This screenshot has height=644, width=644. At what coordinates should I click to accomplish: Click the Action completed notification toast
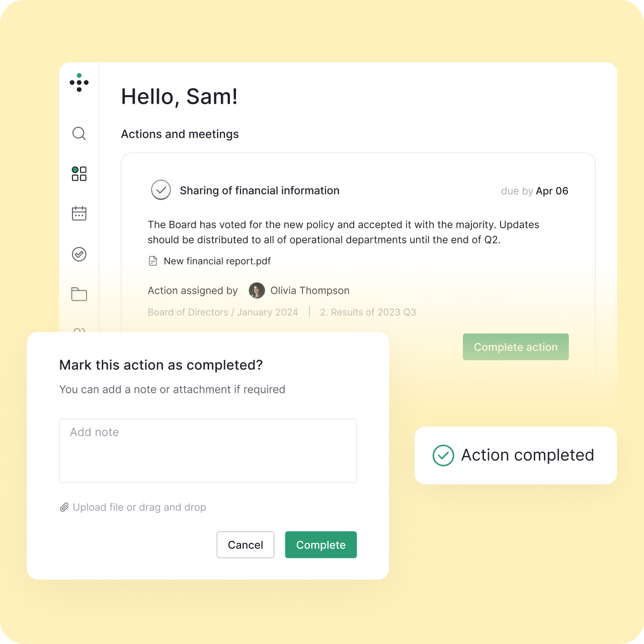[x=516, y=455]
